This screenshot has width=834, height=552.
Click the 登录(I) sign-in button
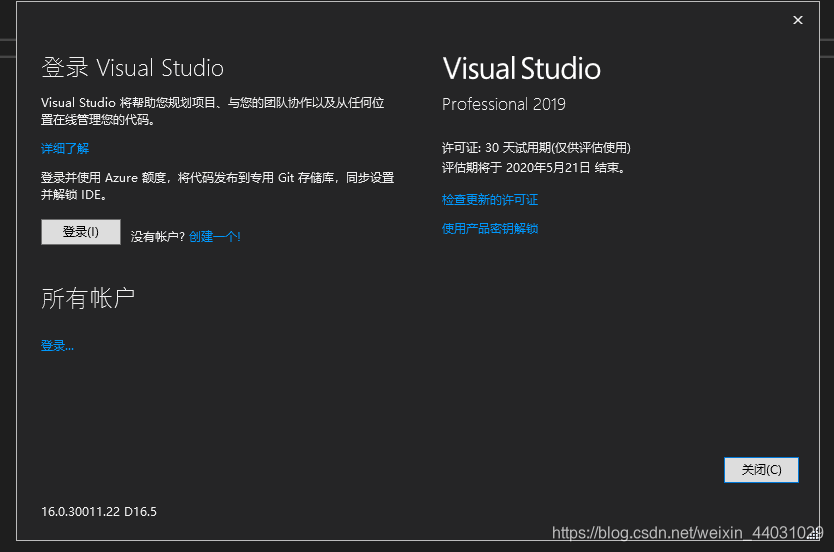coord(81,232)
